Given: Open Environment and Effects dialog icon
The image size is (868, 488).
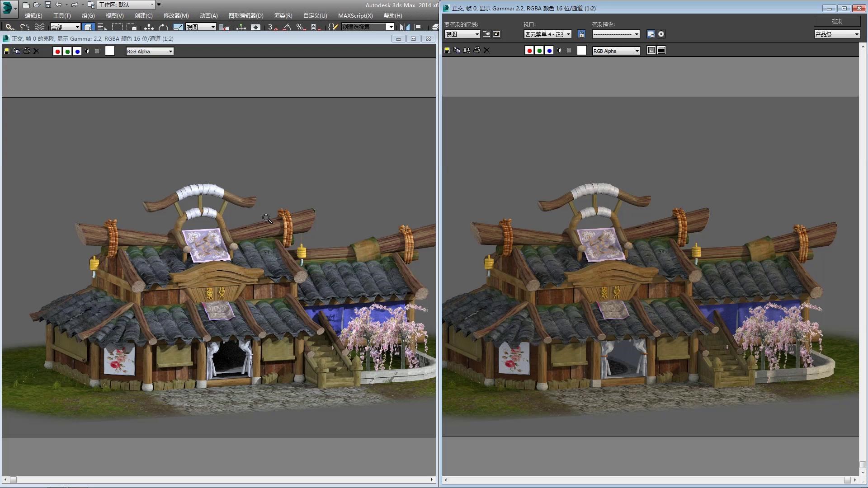Looking at the screenshot, I should pyautogui.click(x=661, y=34).
